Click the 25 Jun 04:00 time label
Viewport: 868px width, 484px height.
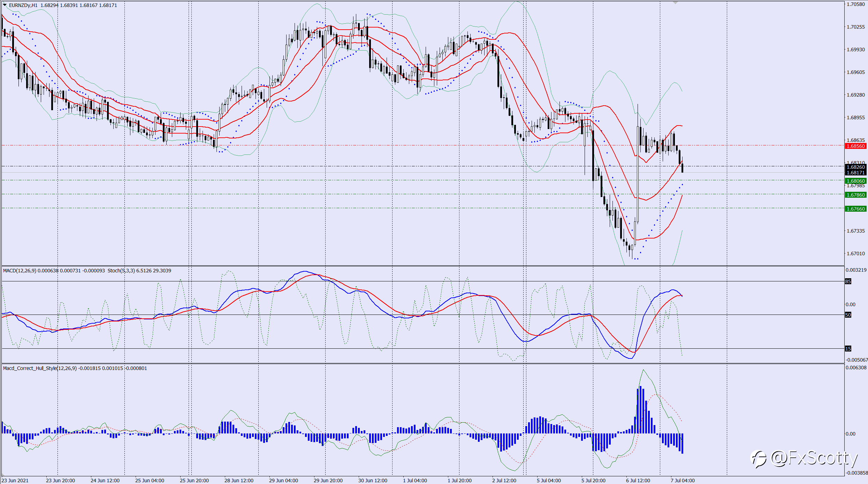click(150, 481)
